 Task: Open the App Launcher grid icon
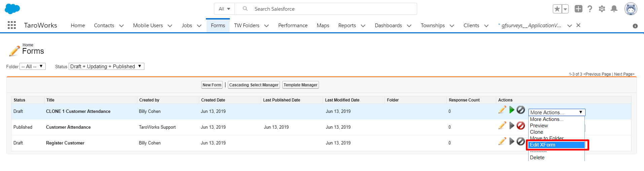pos(12,25)
